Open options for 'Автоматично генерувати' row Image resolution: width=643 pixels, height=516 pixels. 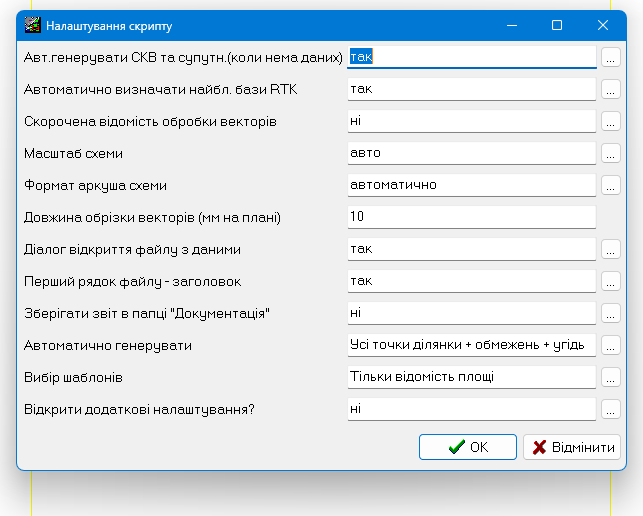click(611, 345)
